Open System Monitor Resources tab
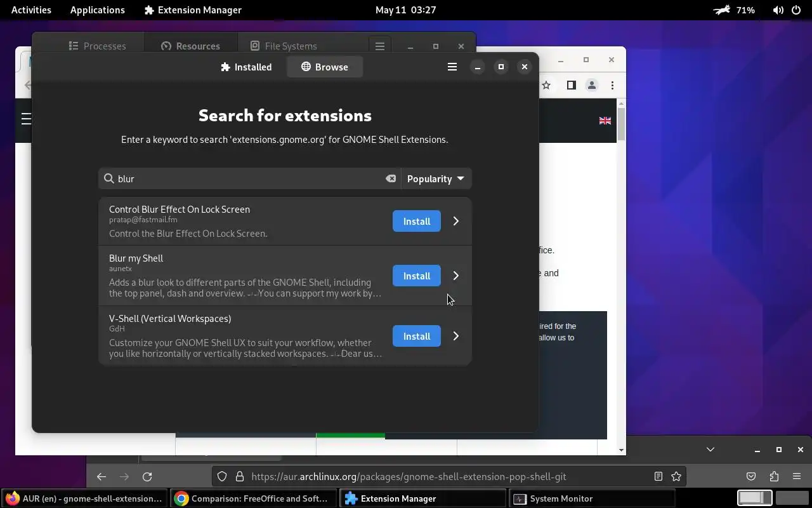 (190, 46)
